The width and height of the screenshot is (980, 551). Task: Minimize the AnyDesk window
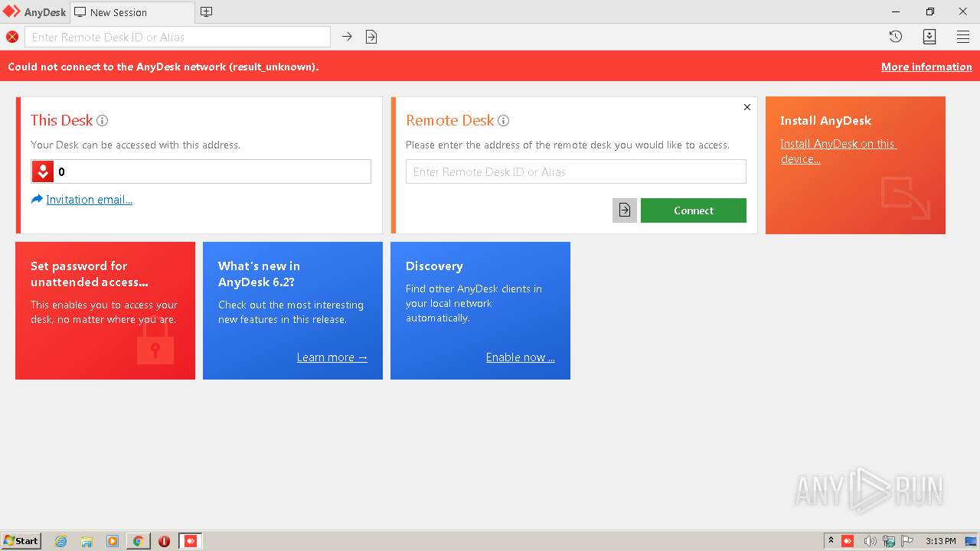(897, 11)
